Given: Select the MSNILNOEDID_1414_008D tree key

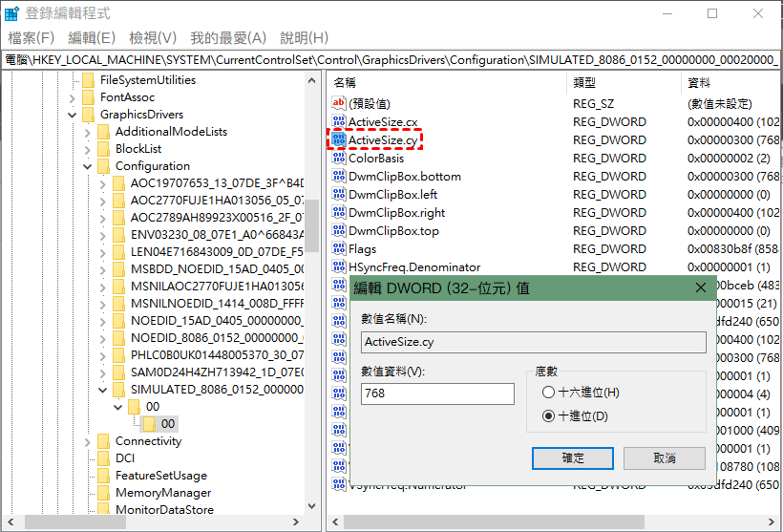Looking at the screenshot, I should [217, 303].
